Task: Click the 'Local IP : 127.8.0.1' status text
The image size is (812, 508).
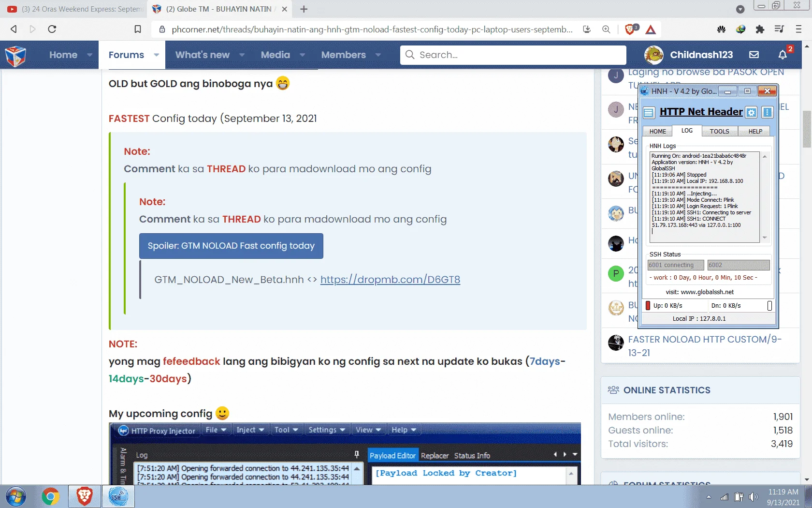Action: click(x=699, y=319)
